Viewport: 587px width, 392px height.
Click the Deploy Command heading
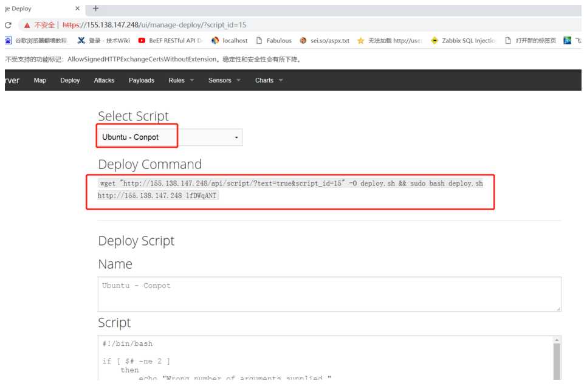pyautogui.click(x=149, y=164)
